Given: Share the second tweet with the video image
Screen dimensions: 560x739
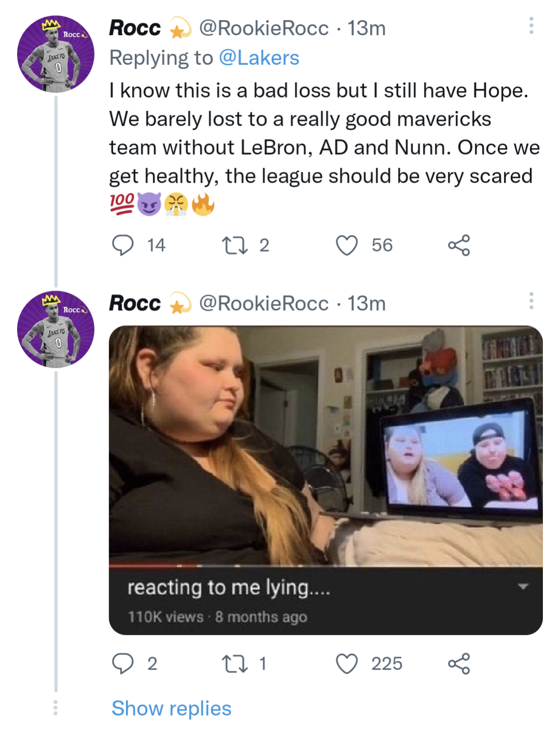Looking at the screenshot, I should (x=459, y=663).
